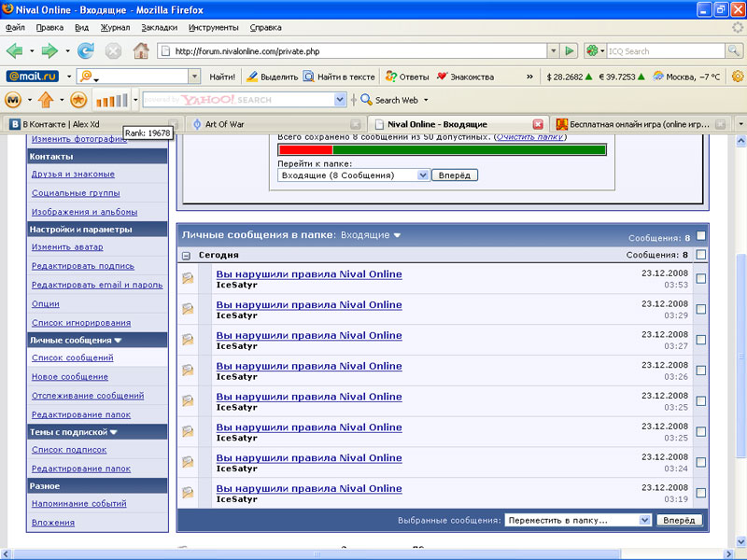Viewport: 747px width, 560px height.
Task: Tick the checkbox for the 03:53 message
Action: pyautogui.click(x=701, y=278)
